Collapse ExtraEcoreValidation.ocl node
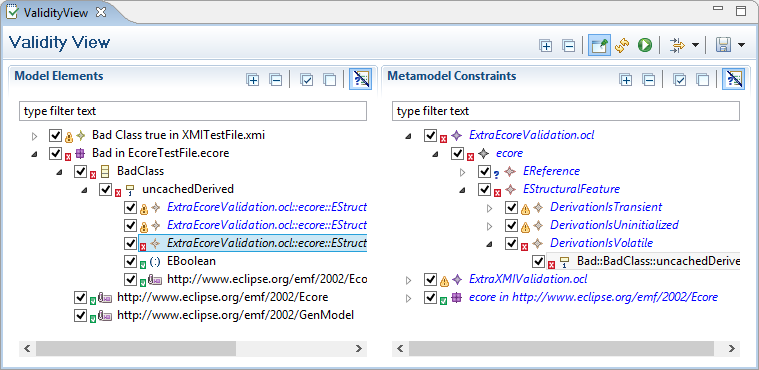Image resolution: width=759 pixels, height=370 pixels. [x=409, y=137]
